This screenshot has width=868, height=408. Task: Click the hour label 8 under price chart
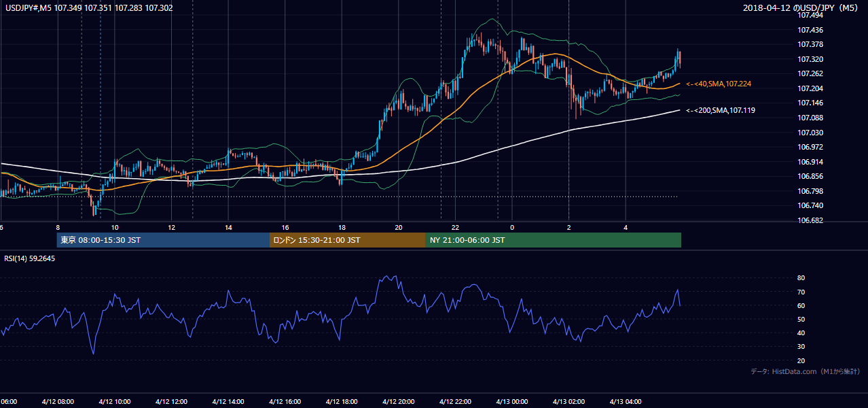click(x=58, y=228)
